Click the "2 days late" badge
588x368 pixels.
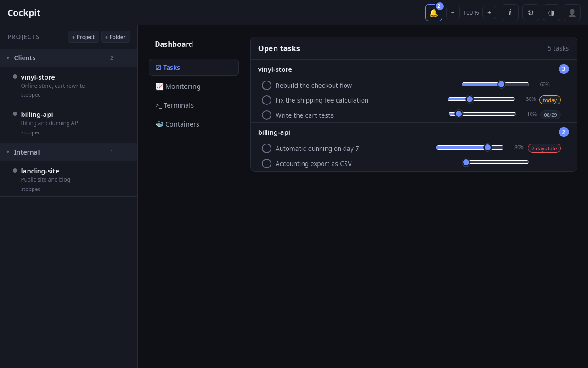coord(544,148)
